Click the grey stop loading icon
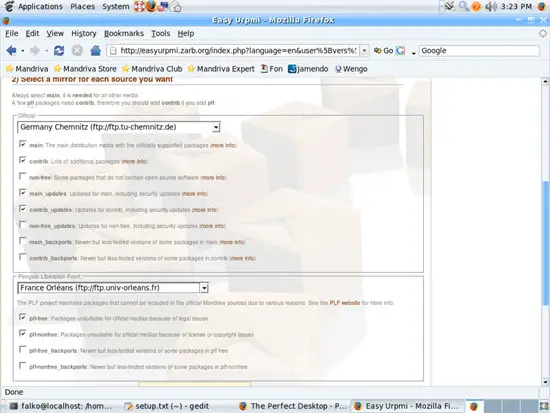Screen dimensions: 550x413 (x=77, y=51)
